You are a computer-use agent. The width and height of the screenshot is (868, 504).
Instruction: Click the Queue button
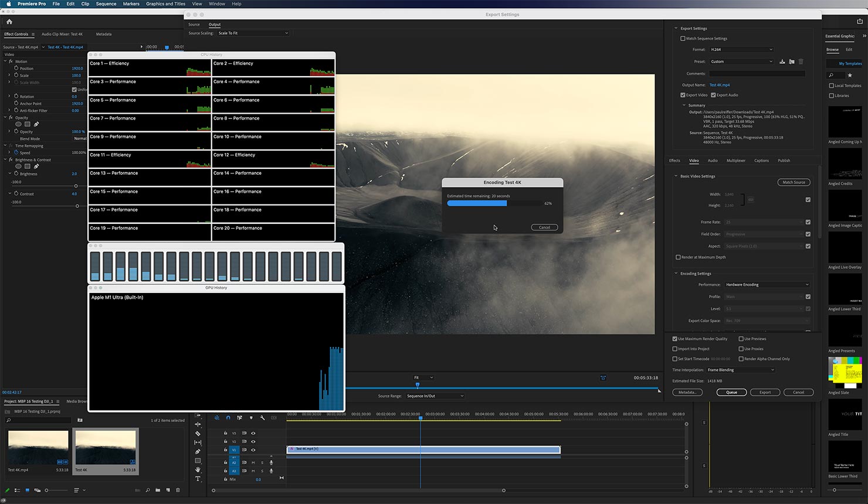click(x=731, y=392)
